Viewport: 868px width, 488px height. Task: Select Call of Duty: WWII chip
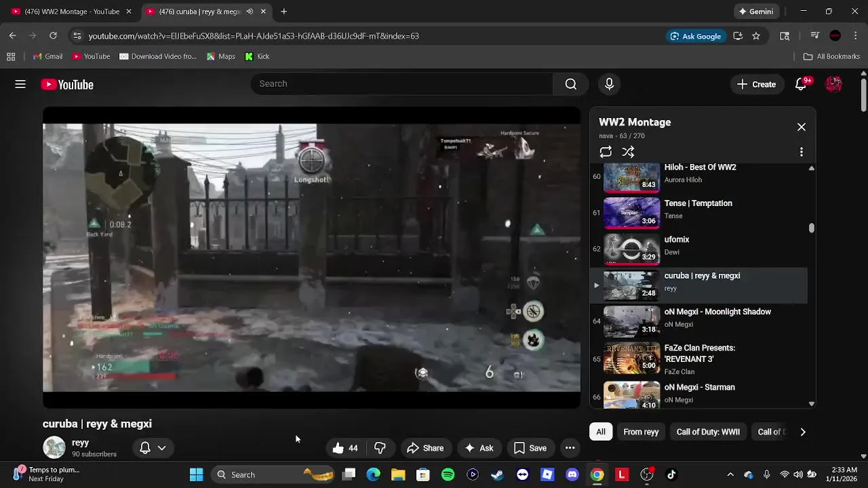708,432
